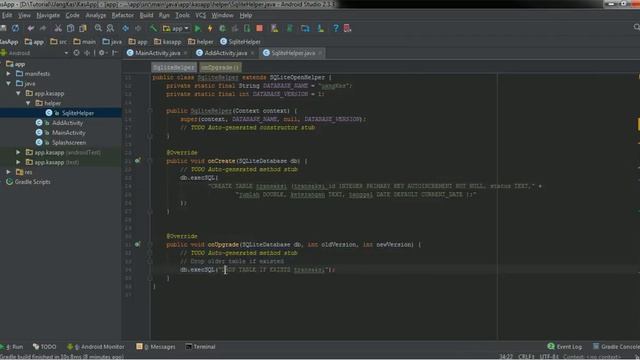Expand the res folder
This screenshot has height=360, width=640.
coord(9,172)
